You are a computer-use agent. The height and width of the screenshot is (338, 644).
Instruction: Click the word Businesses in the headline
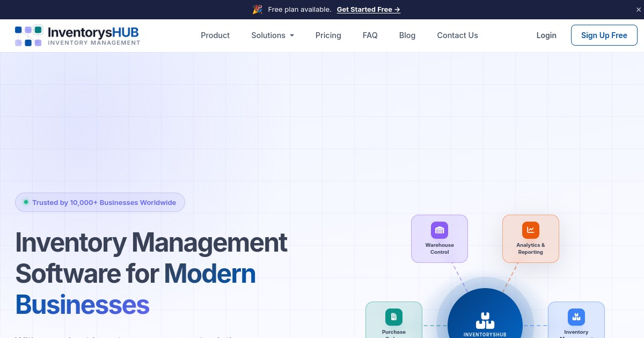pyautogui.click(x=82, y=305)
